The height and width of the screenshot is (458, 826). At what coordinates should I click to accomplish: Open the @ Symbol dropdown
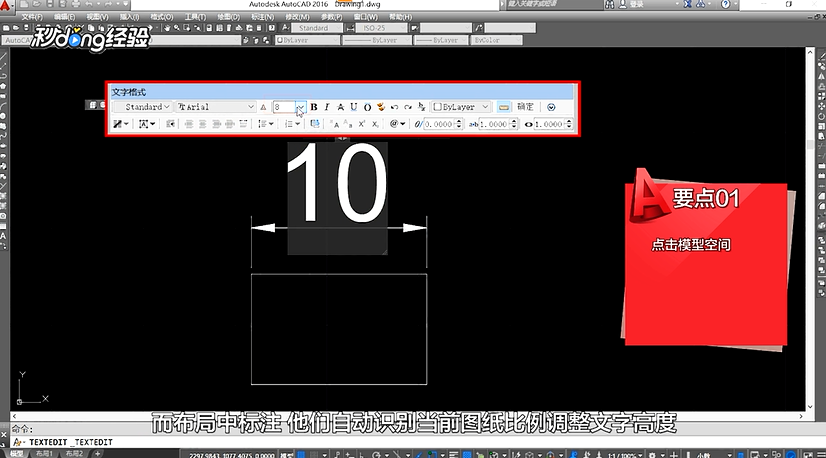[x=397, y=124]
